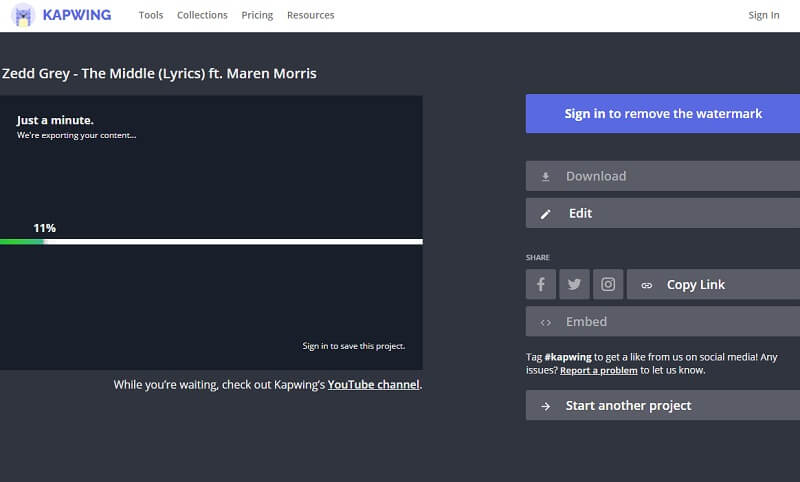The height and width of the screenshot is (482, 800).
Task: Go to the Pricing page
Action: pos(257,15)
